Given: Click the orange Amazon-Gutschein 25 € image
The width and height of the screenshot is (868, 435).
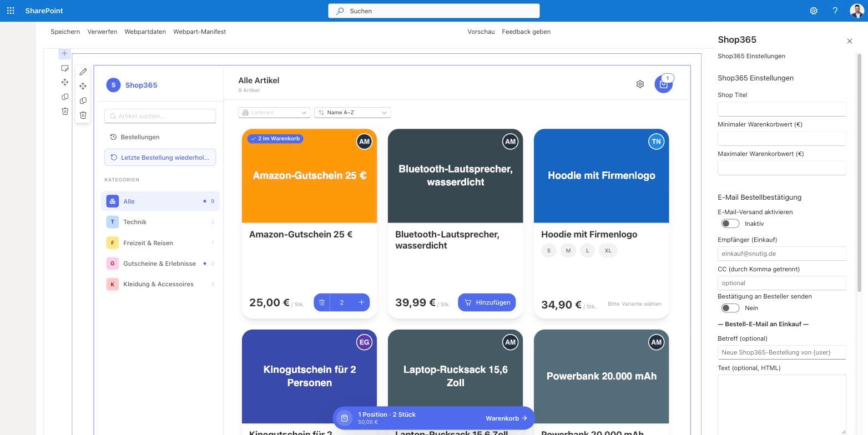Looking at the screenshot, I should tap(309, 176).
